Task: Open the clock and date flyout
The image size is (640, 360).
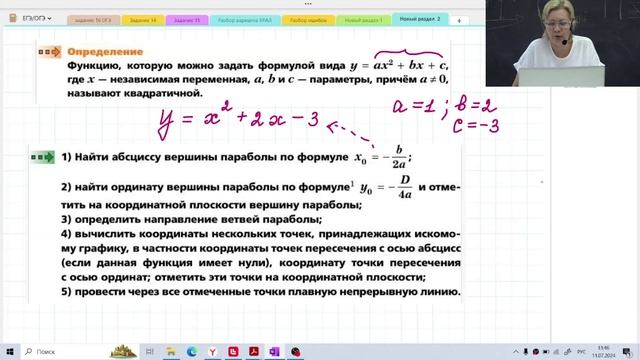Action: [604, 352]
